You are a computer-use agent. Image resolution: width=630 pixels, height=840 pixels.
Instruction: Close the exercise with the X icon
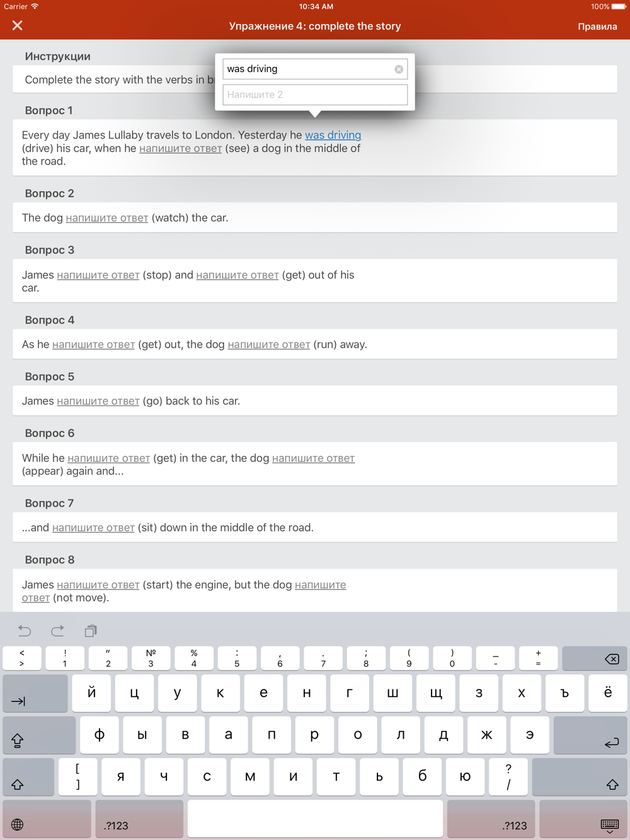pyautogui.click(x=18, y=26)
